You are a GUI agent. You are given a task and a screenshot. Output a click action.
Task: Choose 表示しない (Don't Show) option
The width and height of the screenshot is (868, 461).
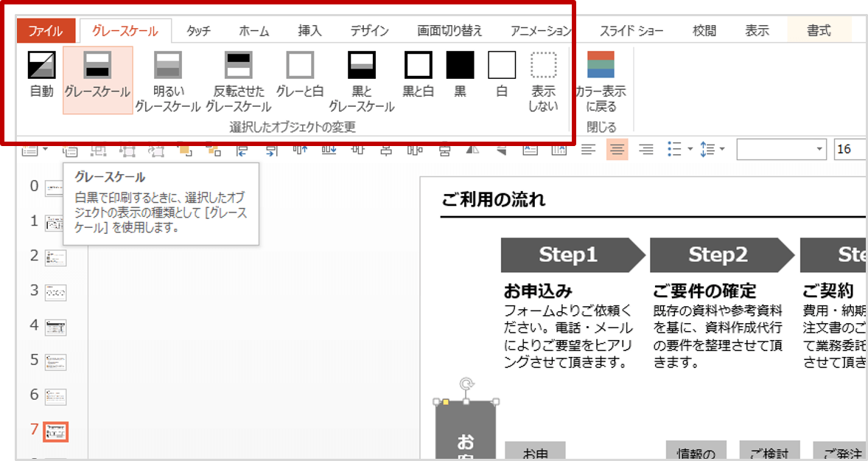click(x=543, y=81)
